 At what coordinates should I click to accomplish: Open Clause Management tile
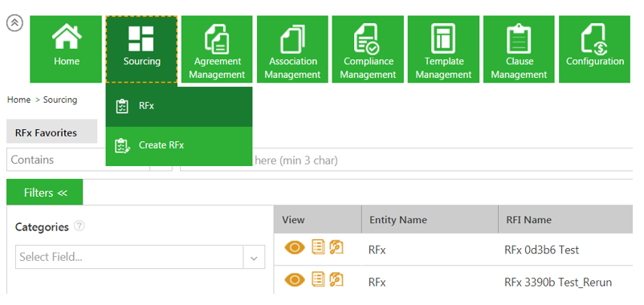(x=520, y=49)
